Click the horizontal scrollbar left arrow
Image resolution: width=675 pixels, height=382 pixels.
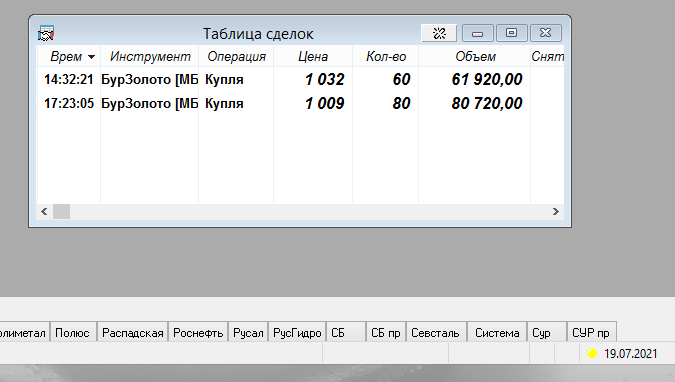[44, 211]
